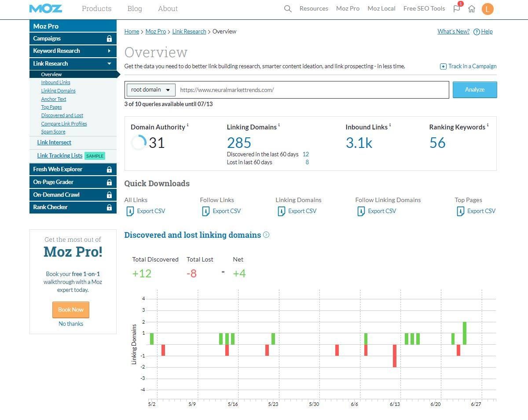Click the Linking Domains download icon
This screenshot has width=528, height=420.
pos(282,211)
